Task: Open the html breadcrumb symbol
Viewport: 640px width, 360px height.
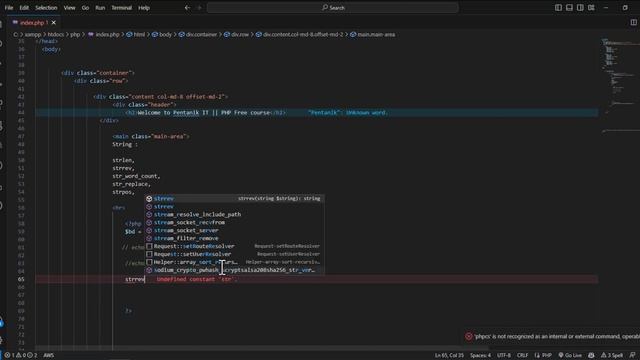Action: (136, 35)
